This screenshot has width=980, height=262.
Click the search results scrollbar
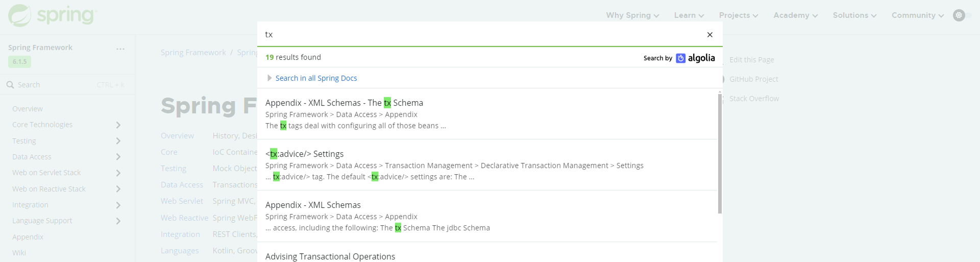[x=720, y=153]
